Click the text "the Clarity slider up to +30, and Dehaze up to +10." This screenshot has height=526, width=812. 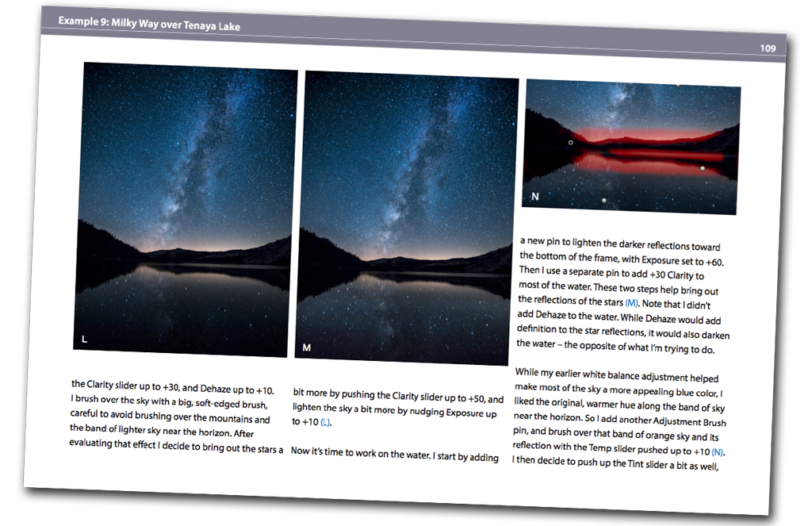pyautogui.click(x=172, y=387)
